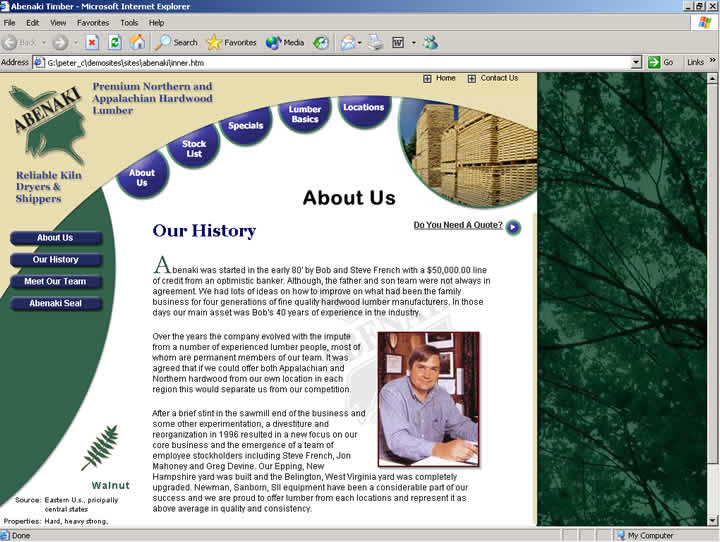This screenshot has height=542, width=720.
Task: Click the page icon in Address bar
Action: tap(39, 62)
